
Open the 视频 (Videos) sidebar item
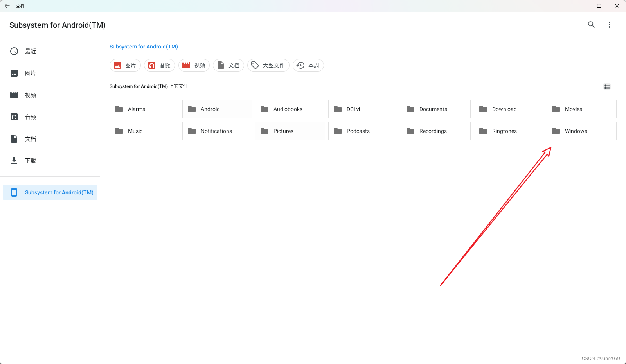(x=50, y=95)
